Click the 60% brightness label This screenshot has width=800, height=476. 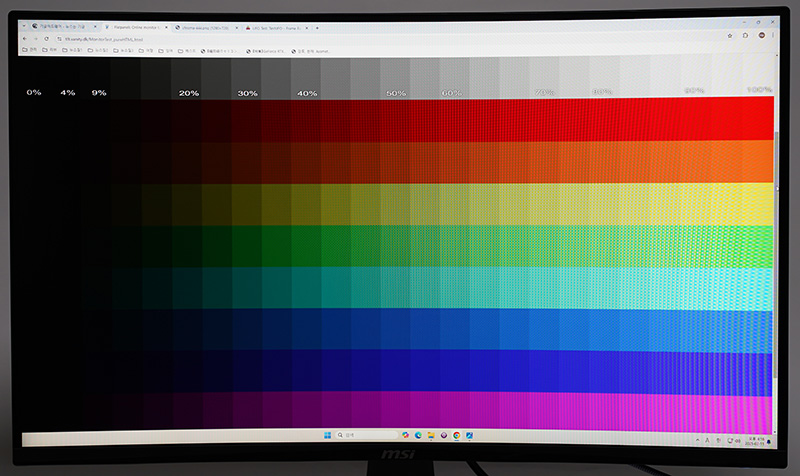tap(452, 93)
